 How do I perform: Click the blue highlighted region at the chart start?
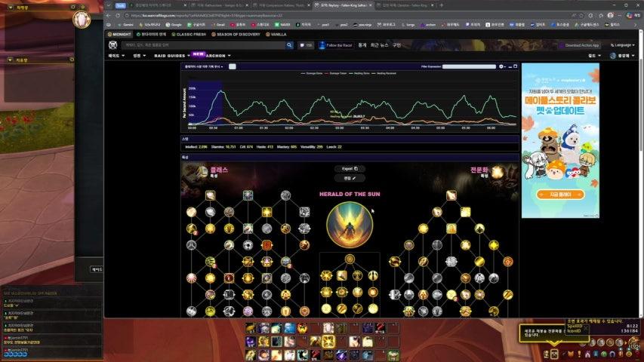(205, 104)
